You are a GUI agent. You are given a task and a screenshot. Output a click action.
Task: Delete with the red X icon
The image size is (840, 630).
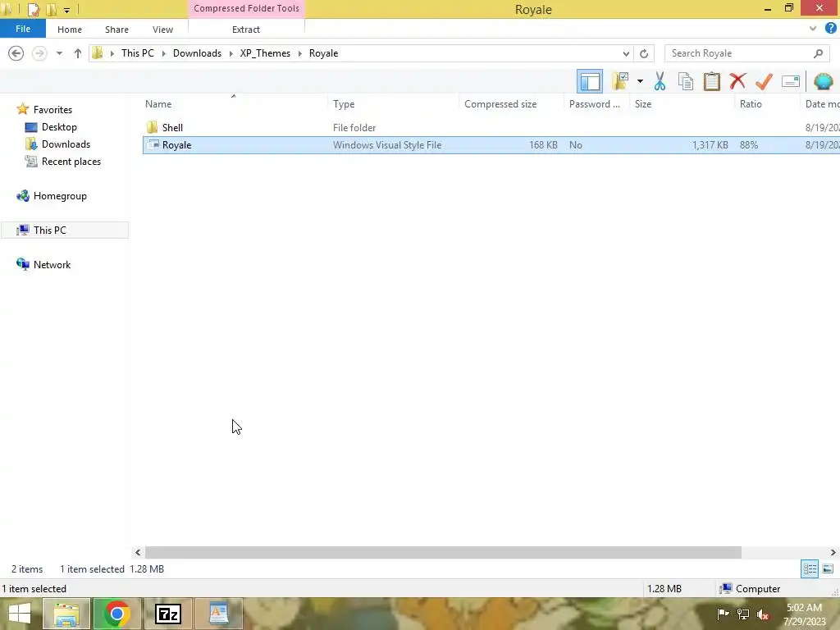coord(737,81)
